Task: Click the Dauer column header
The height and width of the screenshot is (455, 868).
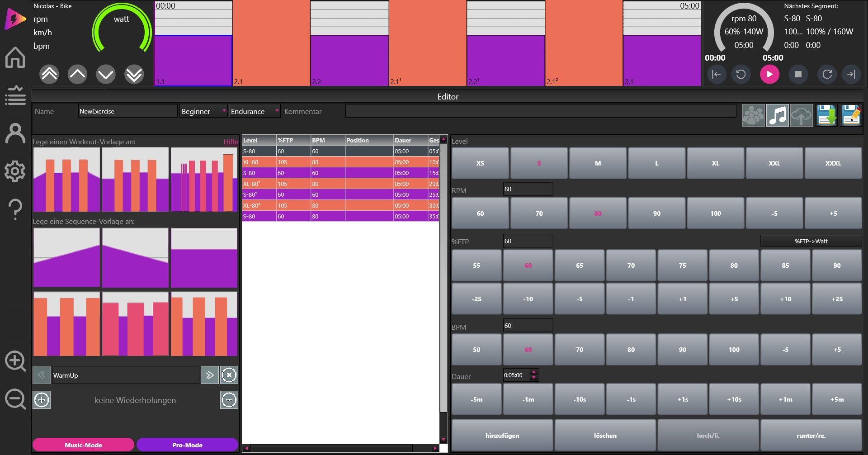Action: [410, 140]
